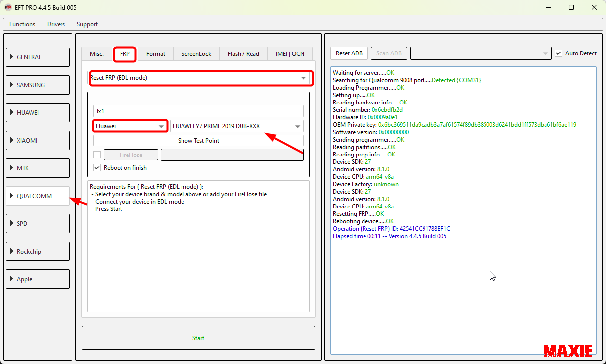Image resolution: width=606 pixels, height=364 pixels.
Task: Open the Support menu
Action: [x=87, y=24]
